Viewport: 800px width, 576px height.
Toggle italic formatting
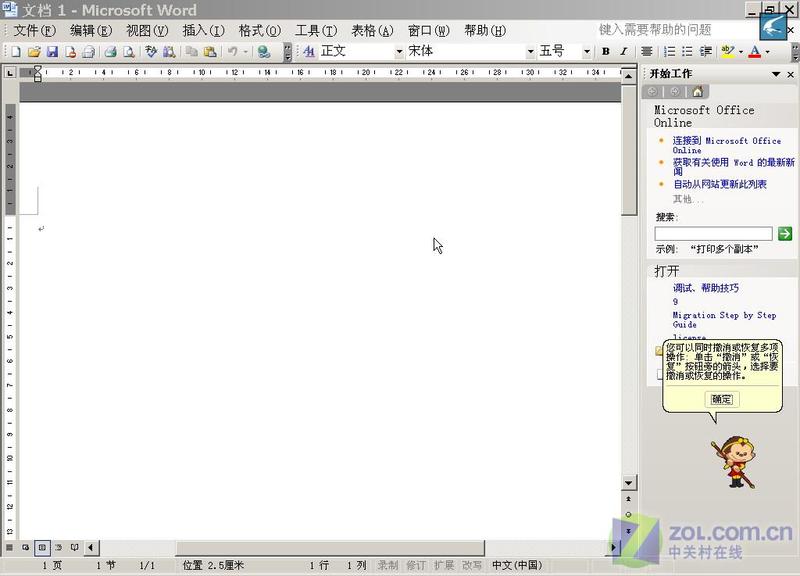[x=623, y=52]
